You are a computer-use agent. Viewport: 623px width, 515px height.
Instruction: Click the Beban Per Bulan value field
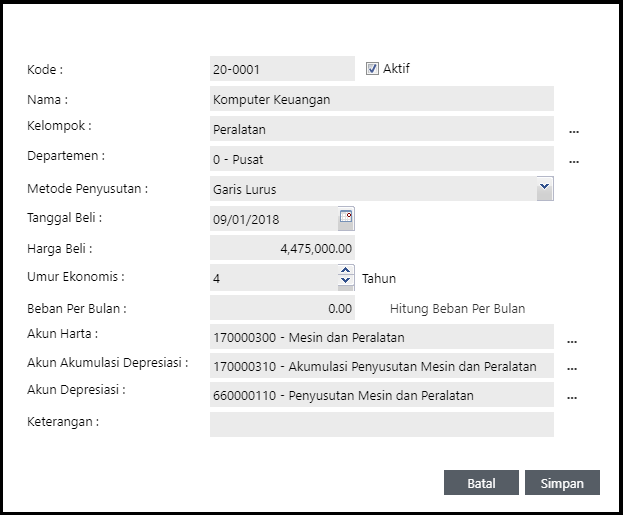[x=282, y=308]
